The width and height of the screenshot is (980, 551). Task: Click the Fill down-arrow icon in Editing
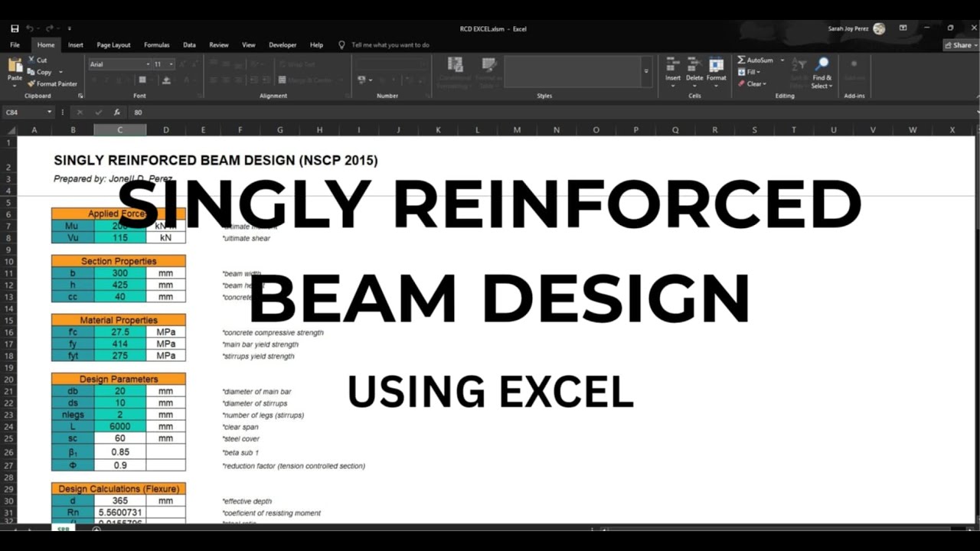click(x=741, y=72)
